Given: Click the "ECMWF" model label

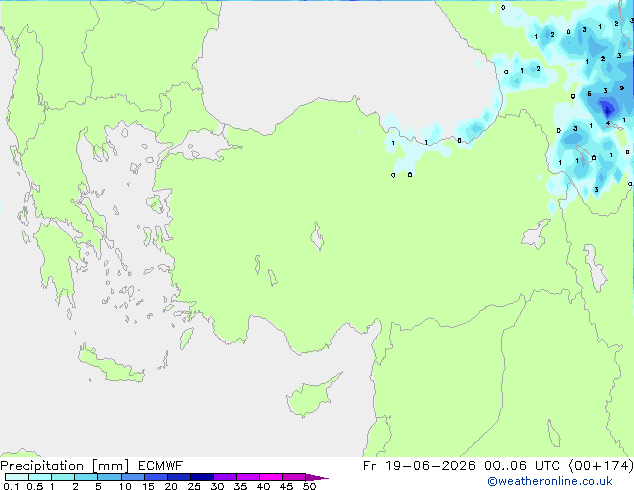Looking at the screenshot, I should point(161,466).
